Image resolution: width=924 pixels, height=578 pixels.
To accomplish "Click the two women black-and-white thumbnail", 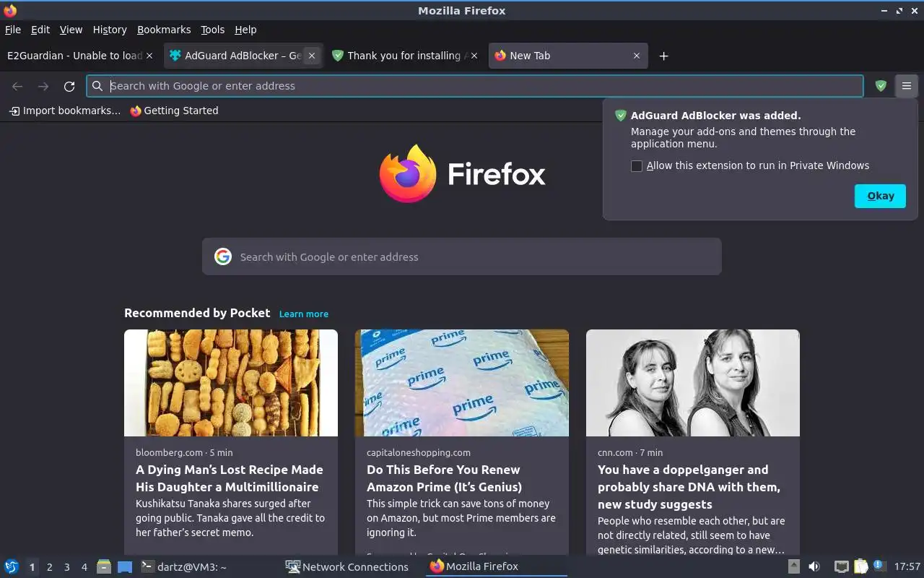I will (x=693, y=383).
